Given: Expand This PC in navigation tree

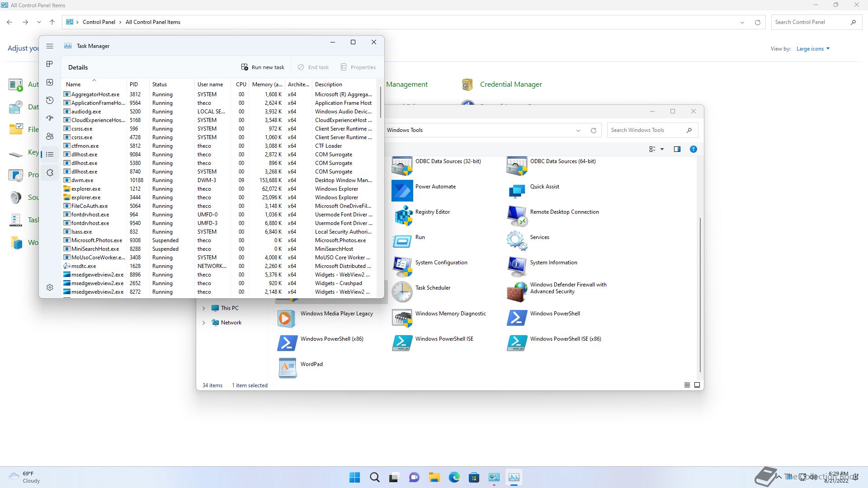Looking at the screenshot, I should coord(203,308).
